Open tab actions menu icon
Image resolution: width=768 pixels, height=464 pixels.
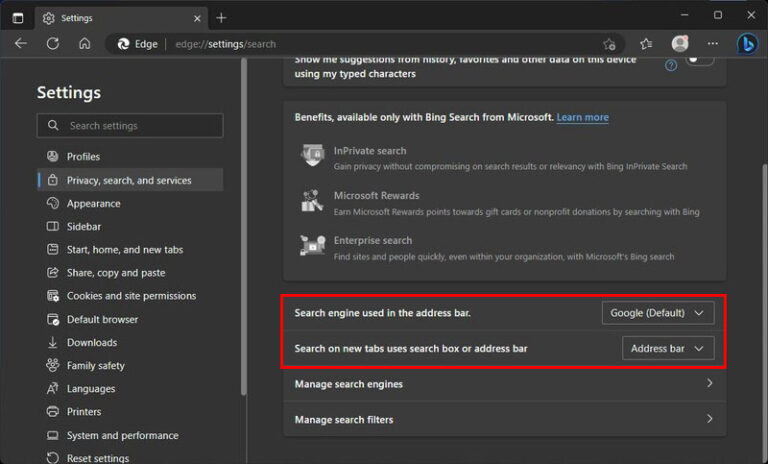pos(18,18)
